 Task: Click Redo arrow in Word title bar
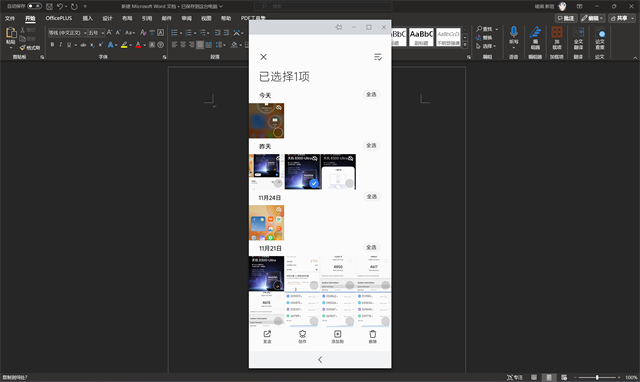tap(74, 6)
